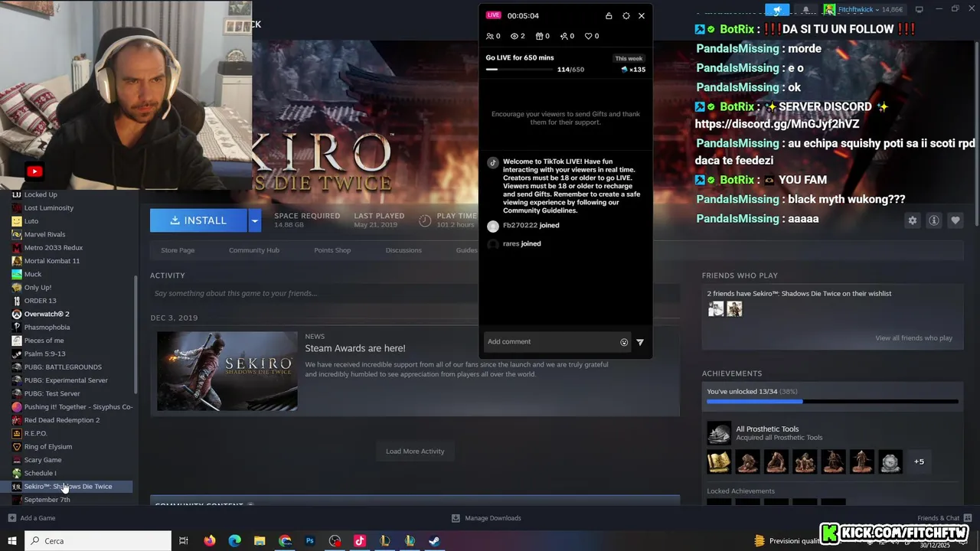The height and width of the screenshot is (551, 980).
Task: Click the achievements progress bar
Action: [x=832, y=401]
